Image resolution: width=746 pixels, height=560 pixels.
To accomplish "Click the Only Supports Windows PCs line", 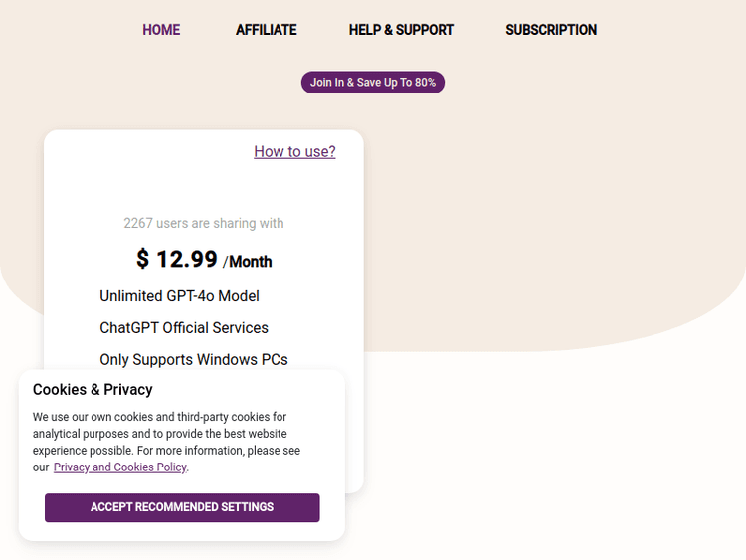I will pos(194,360).
